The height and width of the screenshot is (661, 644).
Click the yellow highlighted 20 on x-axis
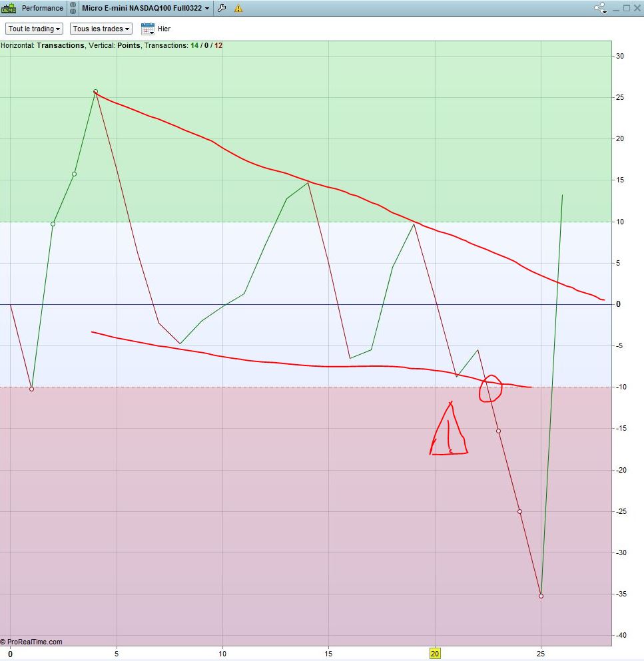pos(435,654)
